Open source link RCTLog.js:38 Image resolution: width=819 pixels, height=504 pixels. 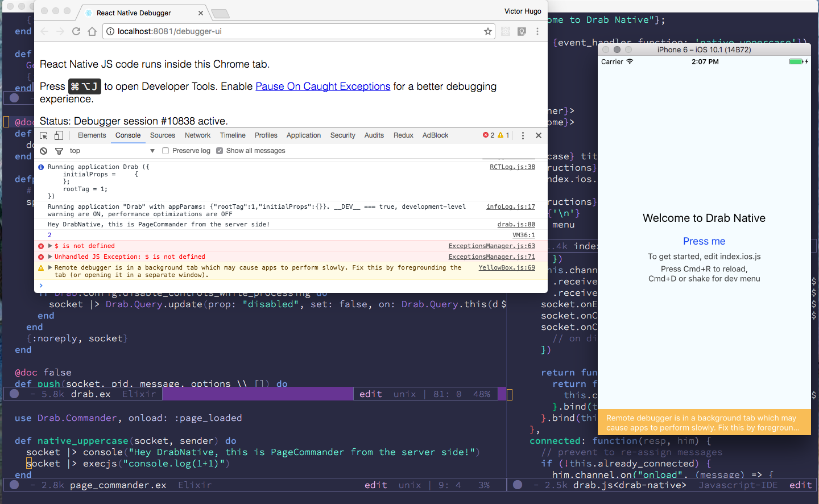(x=512, y=167)
